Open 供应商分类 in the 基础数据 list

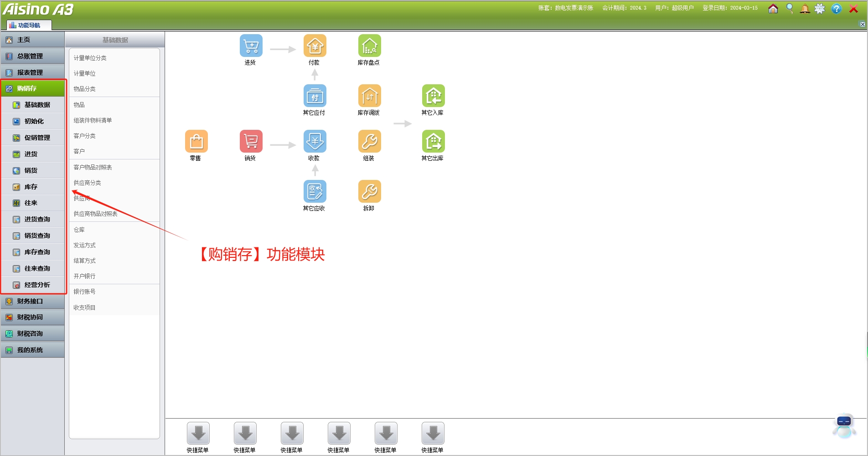click(x=88, y=183)
